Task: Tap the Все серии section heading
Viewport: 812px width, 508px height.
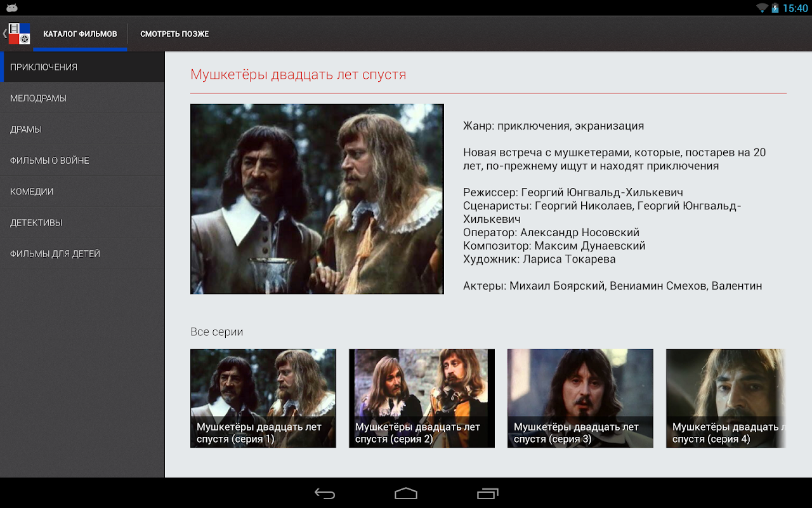Action: [216, 331]
